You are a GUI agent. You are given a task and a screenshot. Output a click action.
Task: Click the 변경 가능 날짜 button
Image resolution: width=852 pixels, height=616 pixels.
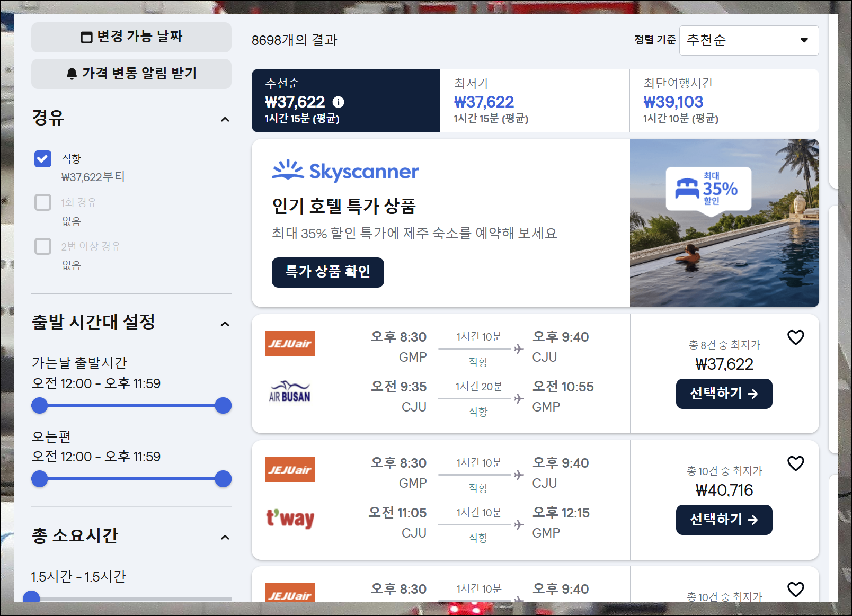[131, 37]
